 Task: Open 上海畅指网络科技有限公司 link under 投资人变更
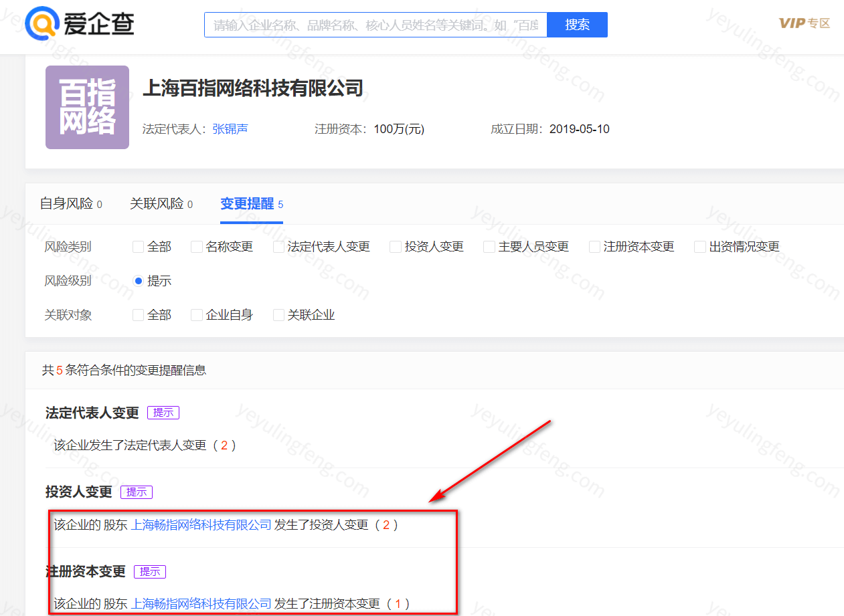tap(201, 525)
